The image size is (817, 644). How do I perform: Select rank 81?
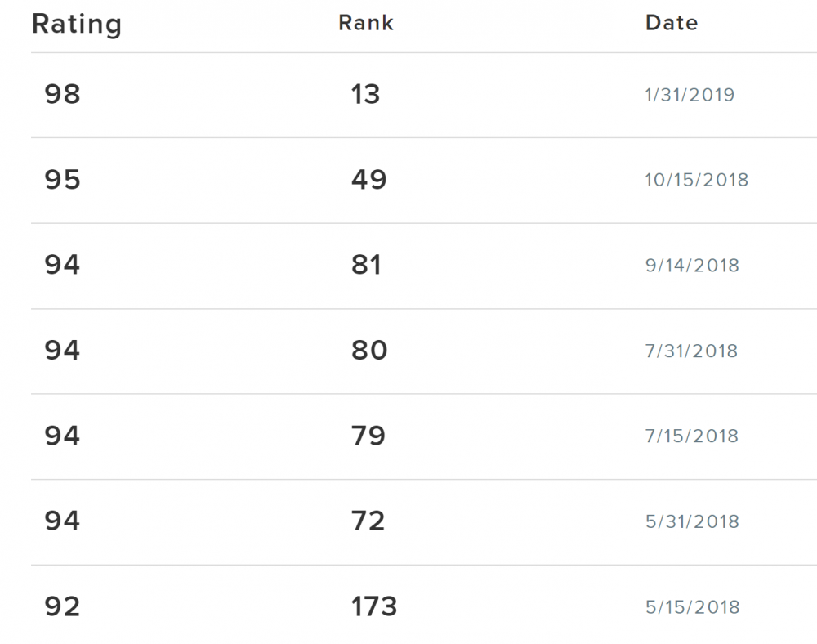click(367, 266)
